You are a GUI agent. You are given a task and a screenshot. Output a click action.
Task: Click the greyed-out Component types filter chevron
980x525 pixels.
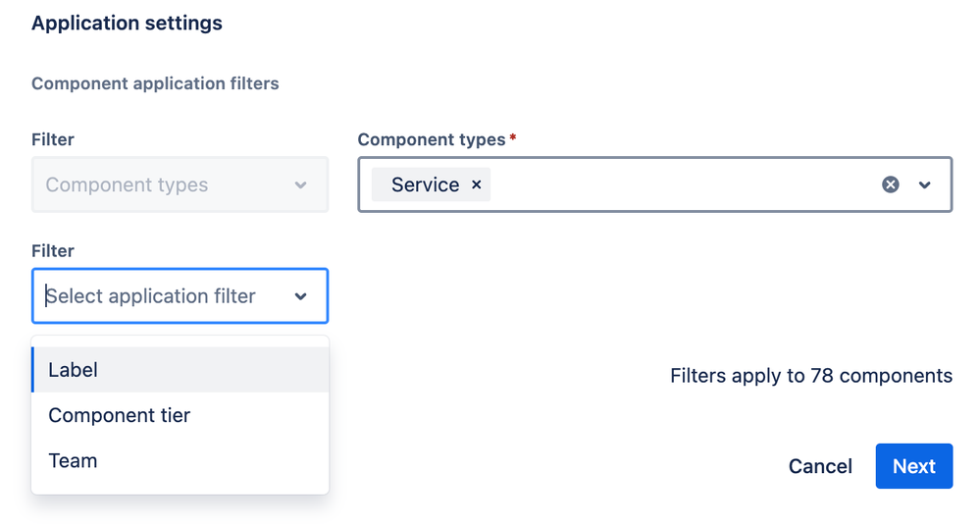coord(301,185)
